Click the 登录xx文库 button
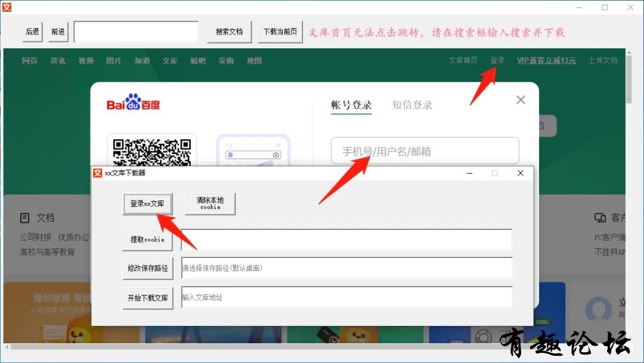 [x=147, y=204]
